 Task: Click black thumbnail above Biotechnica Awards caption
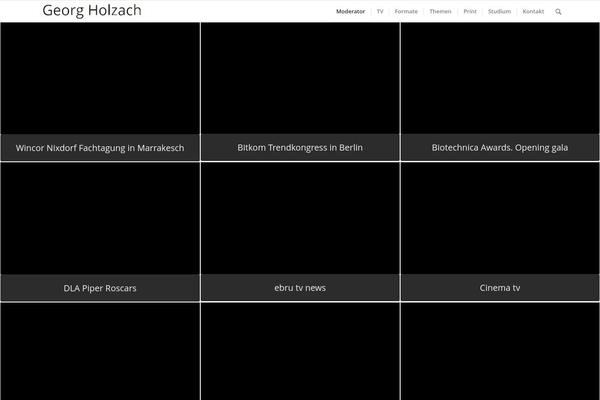pos(500,78)
